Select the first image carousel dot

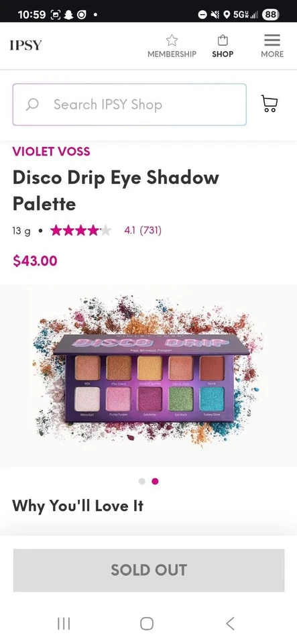pyautogui.click(x=142, y=482)
